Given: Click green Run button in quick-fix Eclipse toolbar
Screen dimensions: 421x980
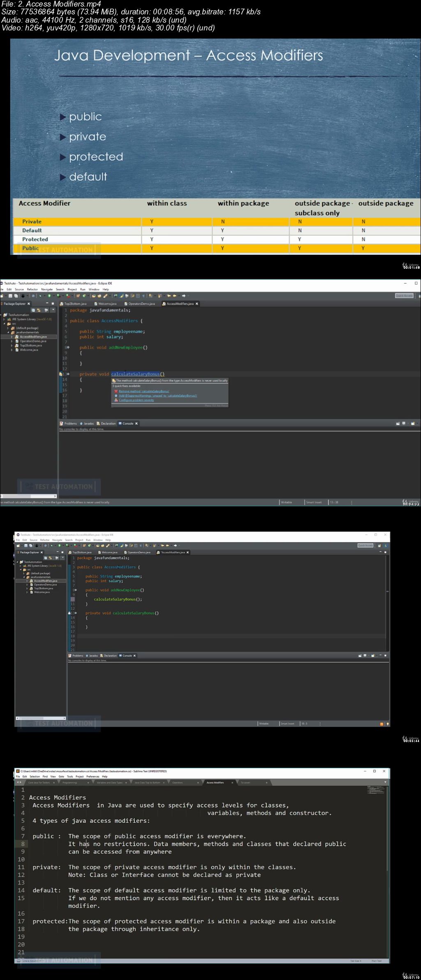Looking at the screenshot, I should click(x=49, y=296).
